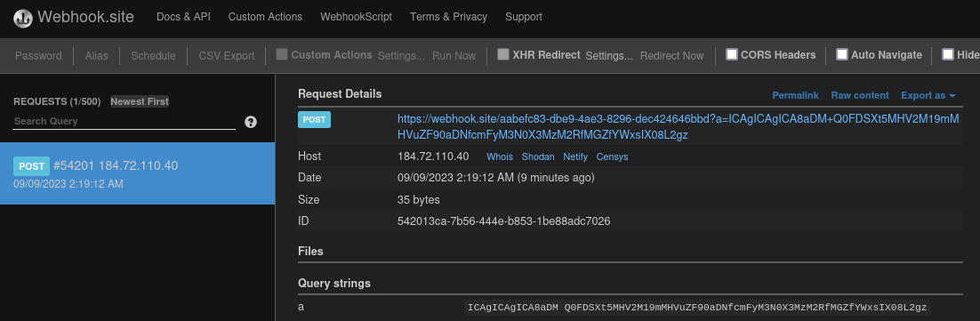Open Custom Actions Settings
980x321 pixels.
(401, 56)
